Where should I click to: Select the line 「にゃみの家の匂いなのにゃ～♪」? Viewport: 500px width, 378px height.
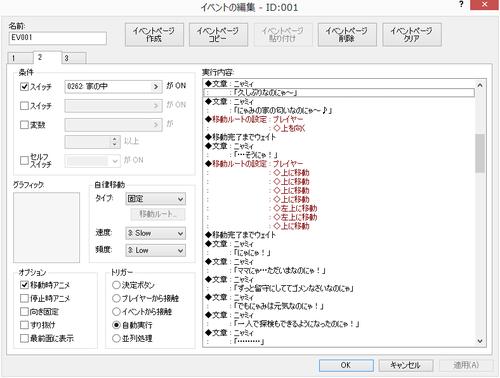click(x=339, y=110)
